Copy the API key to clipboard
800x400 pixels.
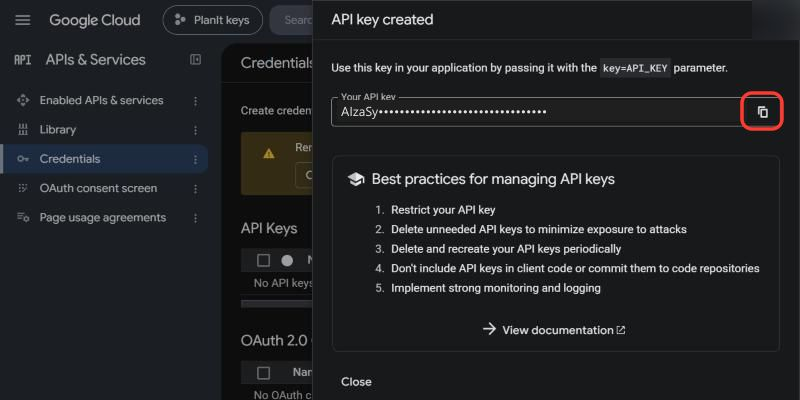point(762,112)
